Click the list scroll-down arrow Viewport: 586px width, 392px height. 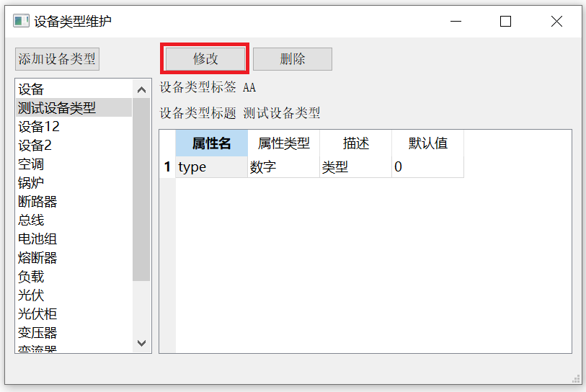coord(142,343)
